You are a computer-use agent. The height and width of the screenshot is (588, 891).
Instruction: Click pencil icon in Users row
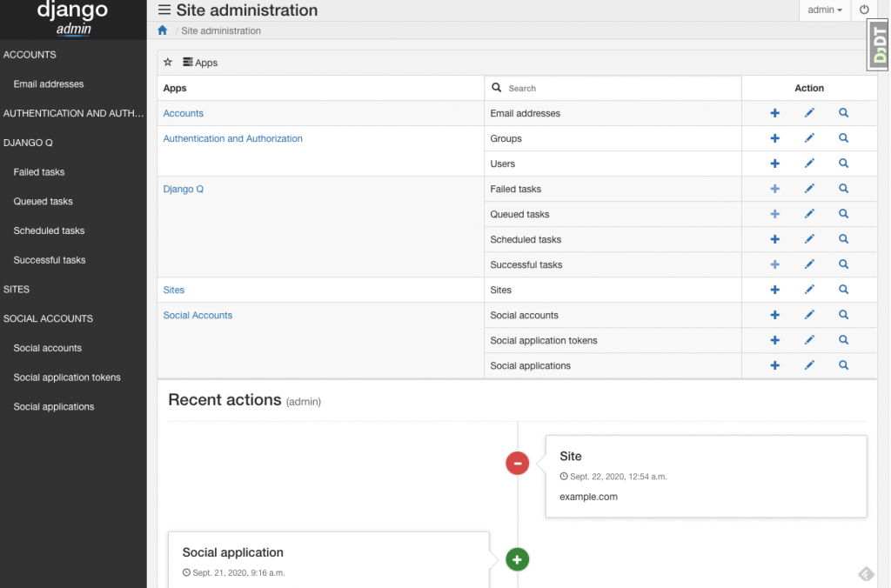(809, 164)
